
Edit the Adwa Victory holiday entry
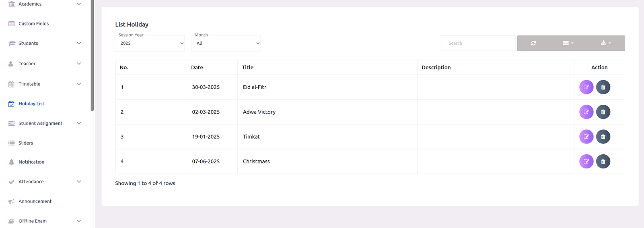click(x=586, y=112)
